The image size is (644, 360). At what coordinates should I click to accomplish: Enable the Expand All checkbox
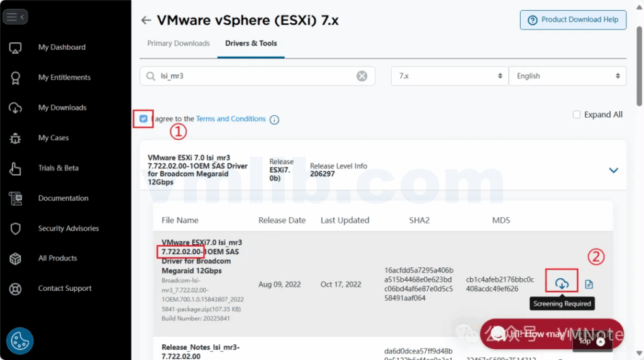(x=577, y=115)
